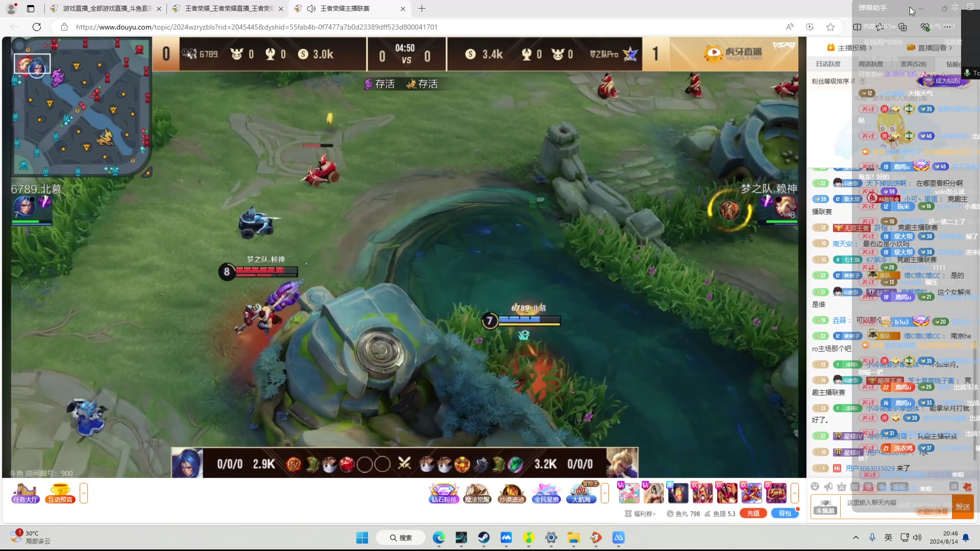Click the orange 充值 recharge button
Image resolution: width=980 pixels, height=551 pixels.
pyautogui.click(x=753, y=513)
